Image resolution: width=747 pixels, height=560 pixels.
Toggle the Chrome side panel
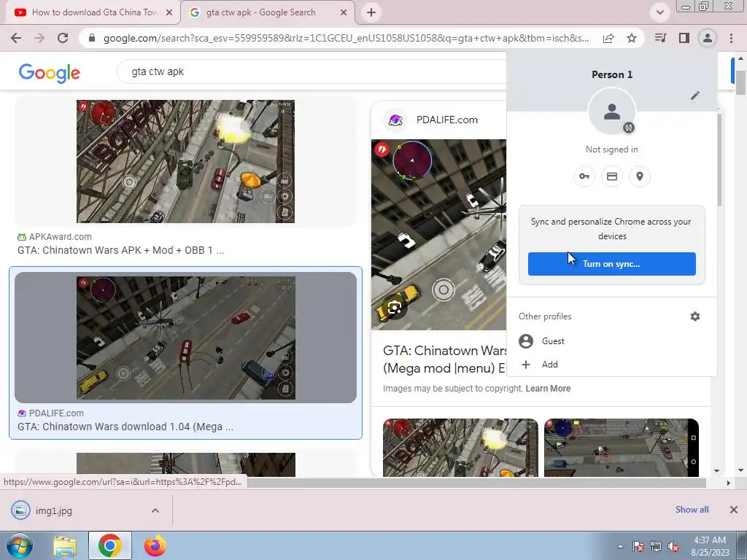click(x=684, y=38)
